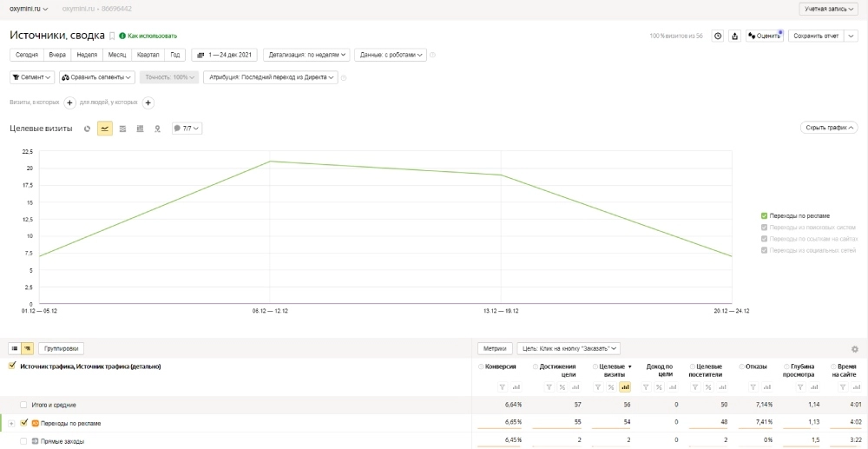
Task: Add a condition for Визиты, в которых
Action: [x=69, y=102]
